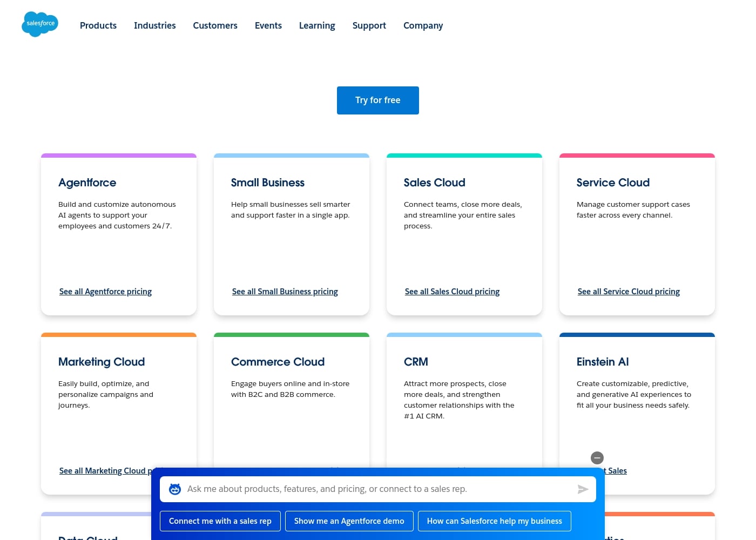Click the Agentforce bot avatar in chat box

[175, 489]
